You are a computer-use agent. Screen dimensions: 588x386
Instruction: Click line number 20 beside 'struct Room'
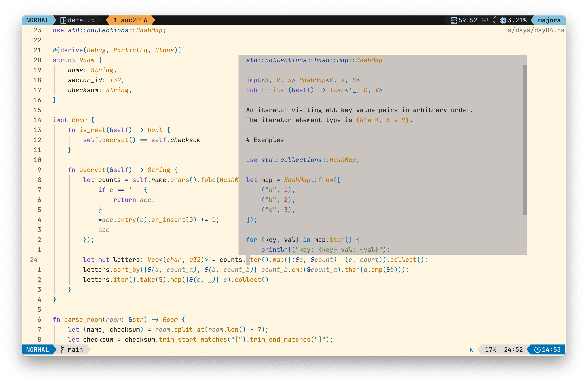point(38,60)
